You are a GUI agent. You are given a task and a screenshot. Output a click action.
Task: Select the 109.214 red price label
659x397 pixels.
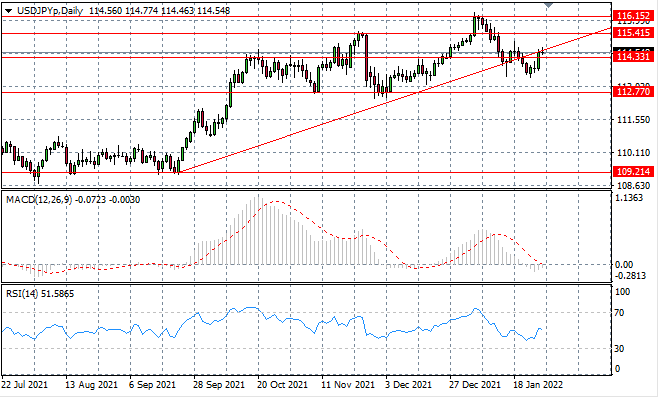pos(633,172)
